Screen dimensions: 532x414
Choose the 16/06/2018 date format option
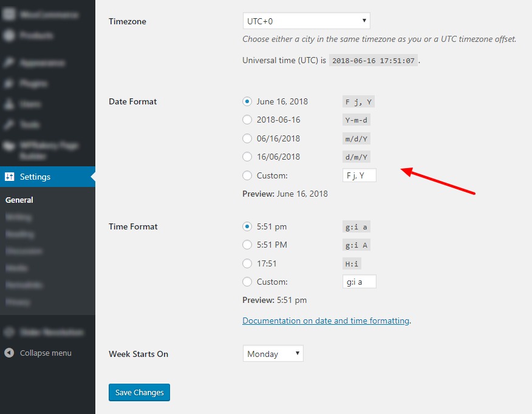[x=247, y=157]
